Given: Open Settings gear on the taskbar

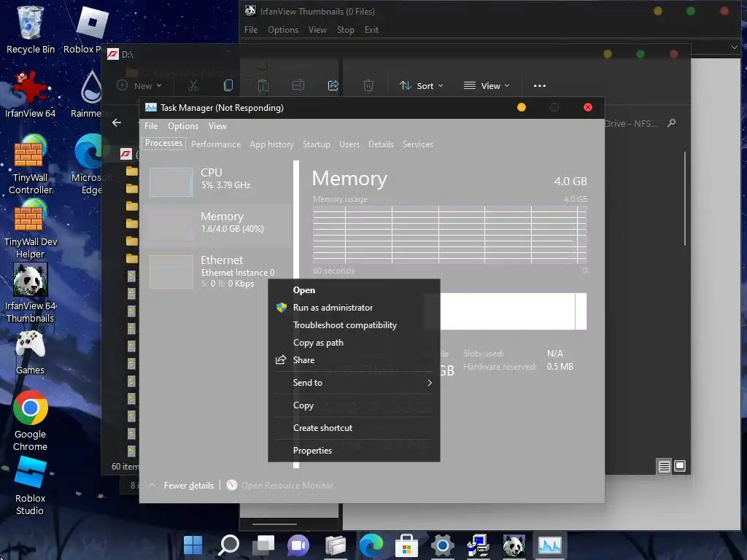Looking at the screenshot, I should (x=442, y=545).
